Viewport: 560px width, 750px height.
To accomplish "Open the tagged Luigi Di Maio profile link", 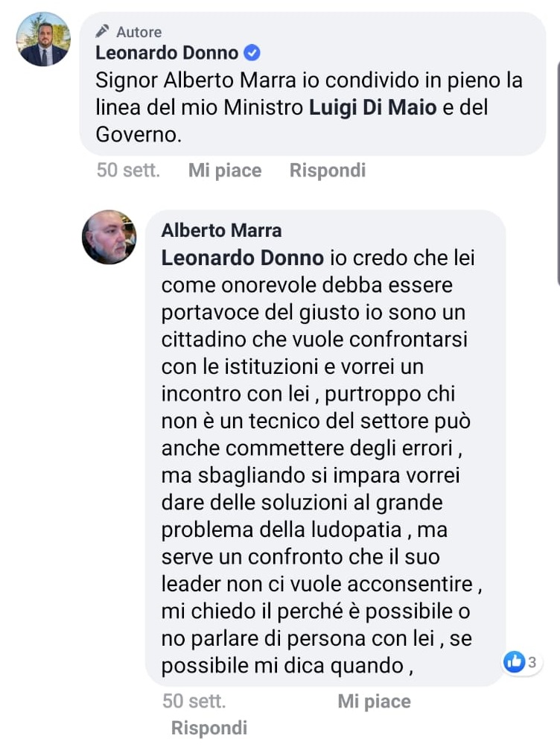I will (372, 107).
